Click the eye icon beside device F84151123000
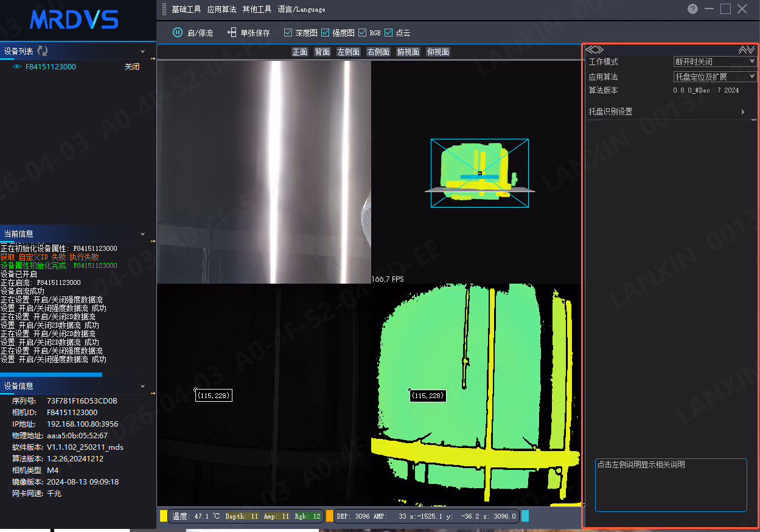The image size is (760, 532). click(x=17, y=67)
